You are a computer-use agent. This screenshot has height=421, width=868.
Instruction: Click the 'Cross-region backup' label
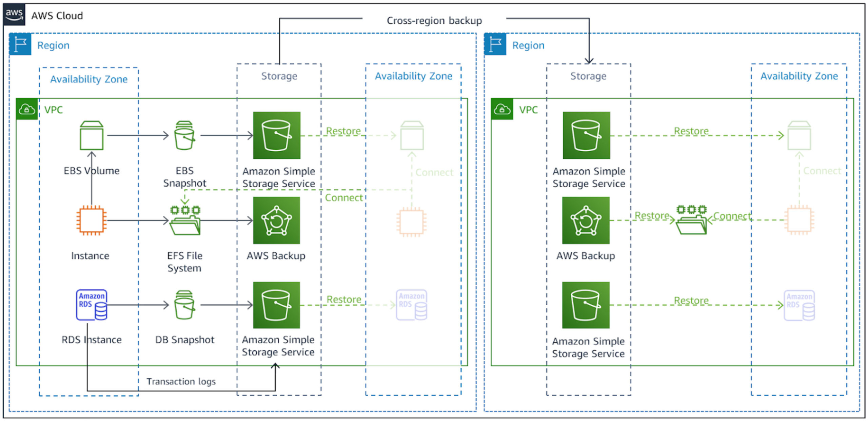(x=434, y=21)
